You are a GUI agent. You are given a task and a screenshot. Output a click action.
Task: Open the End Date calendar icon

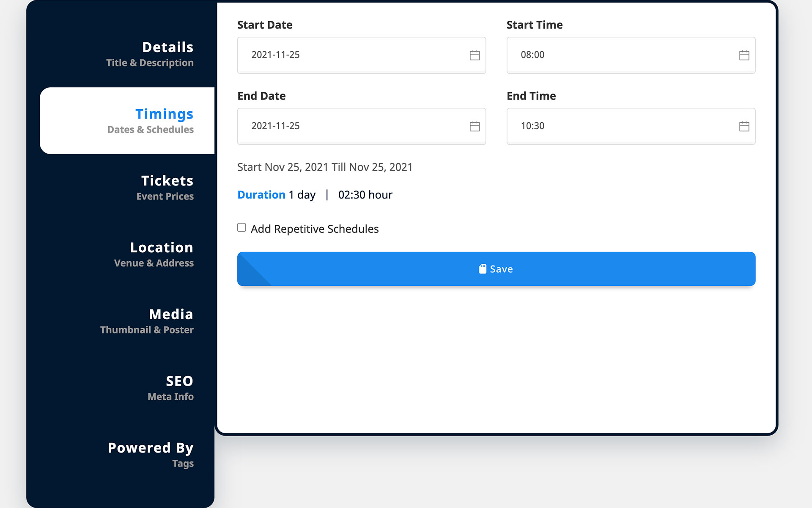click(475, 126)
